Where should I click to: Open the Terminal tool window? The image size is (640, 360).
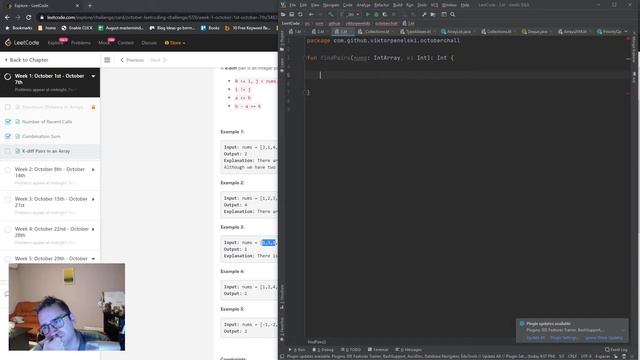(x=378, y=350)
